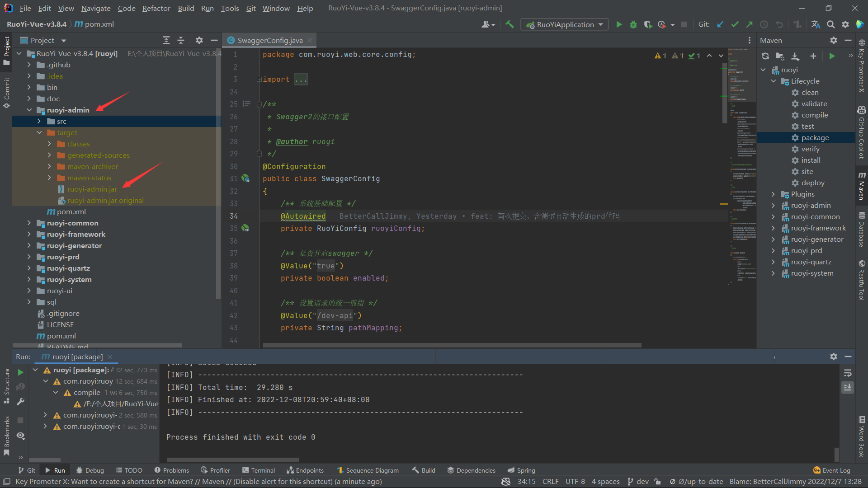
Task: Toggle the Database side tool window
Action: (x=862, y=230)
